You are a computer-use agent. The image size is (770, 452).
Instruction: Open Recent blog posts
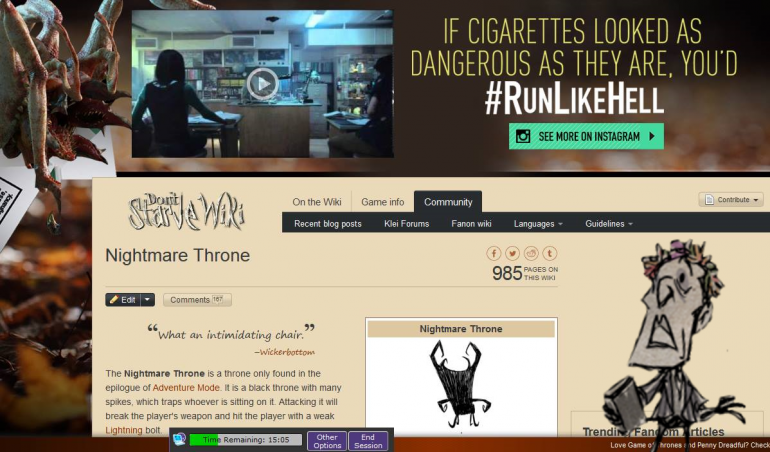pyautogui.click(x=328, y=224)
